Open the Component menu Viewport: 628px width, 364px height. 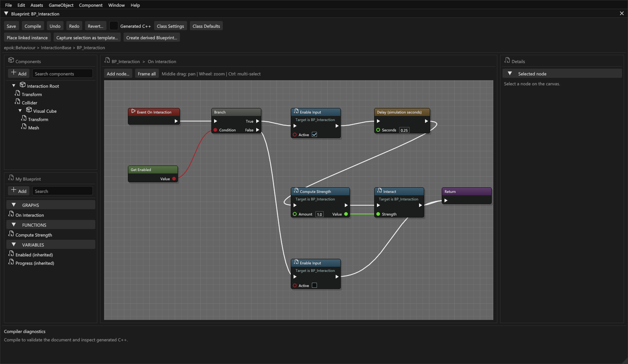click(x=91, y=5)
